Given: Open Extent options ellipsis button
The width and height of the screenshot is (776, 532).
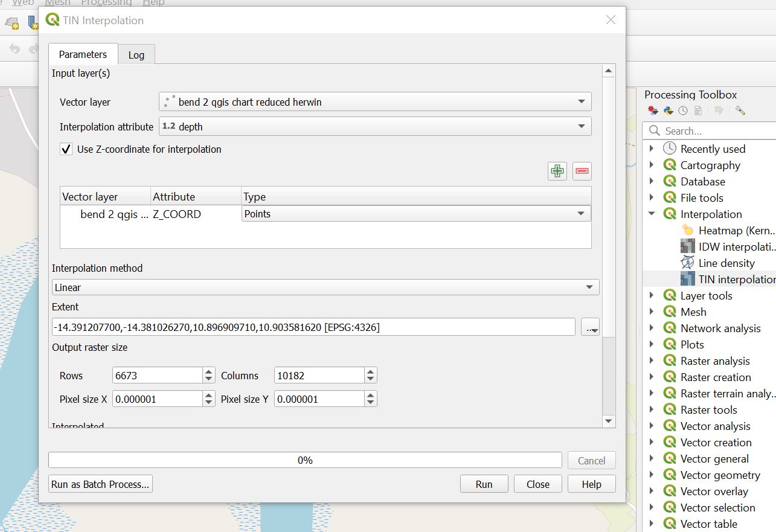Looking at the screenshot, I should coord(590,327).
